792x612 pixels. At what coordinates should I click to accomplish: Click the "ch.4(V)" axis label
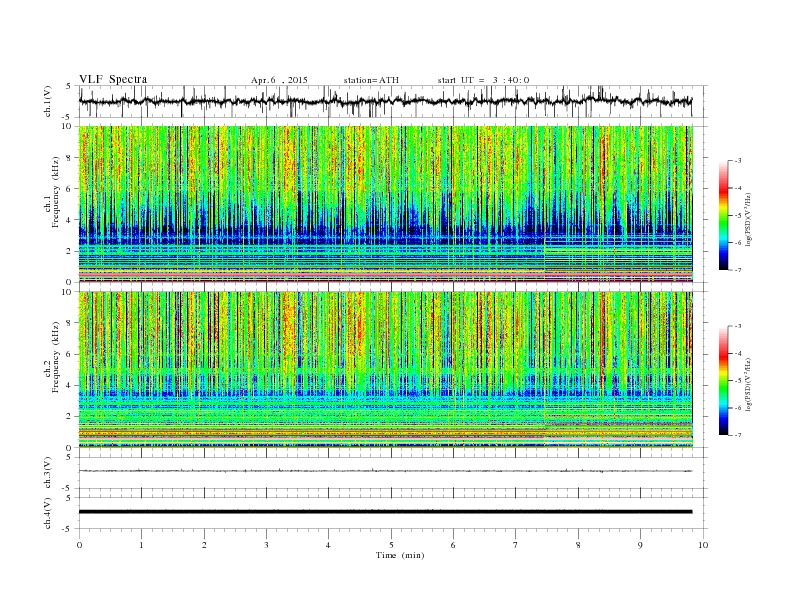point(48,513)
